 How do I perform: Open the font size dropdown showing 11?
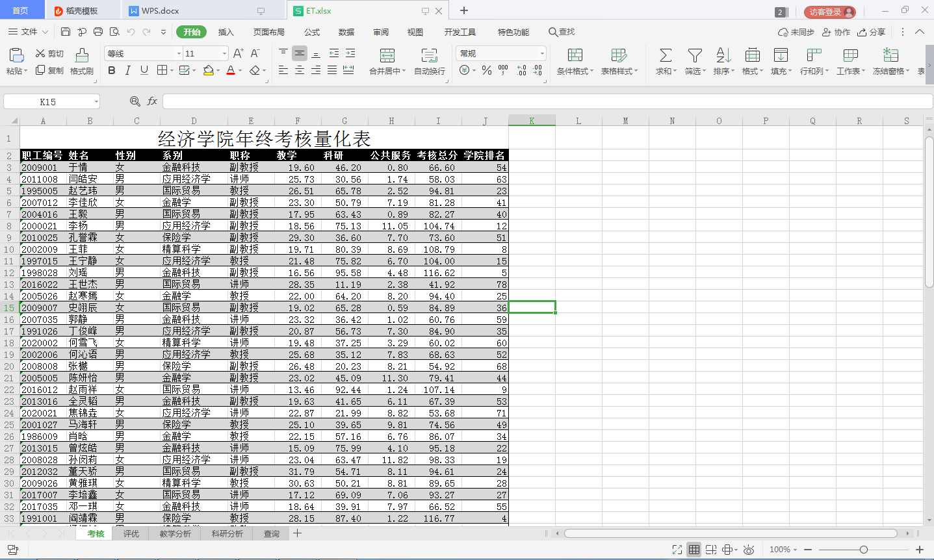click(x=225, y=53)
